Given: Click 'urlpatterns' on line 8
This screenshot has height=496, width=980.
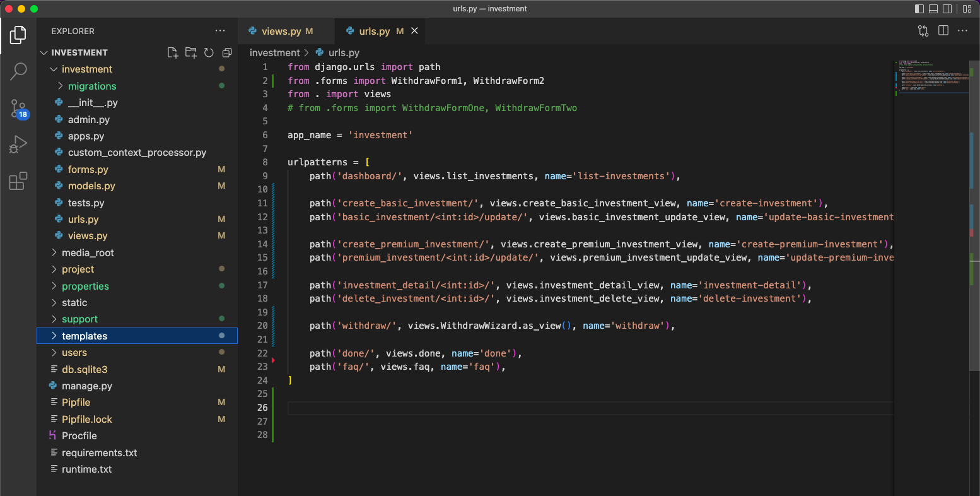Looking at the screenshot, I should [317, 162].
